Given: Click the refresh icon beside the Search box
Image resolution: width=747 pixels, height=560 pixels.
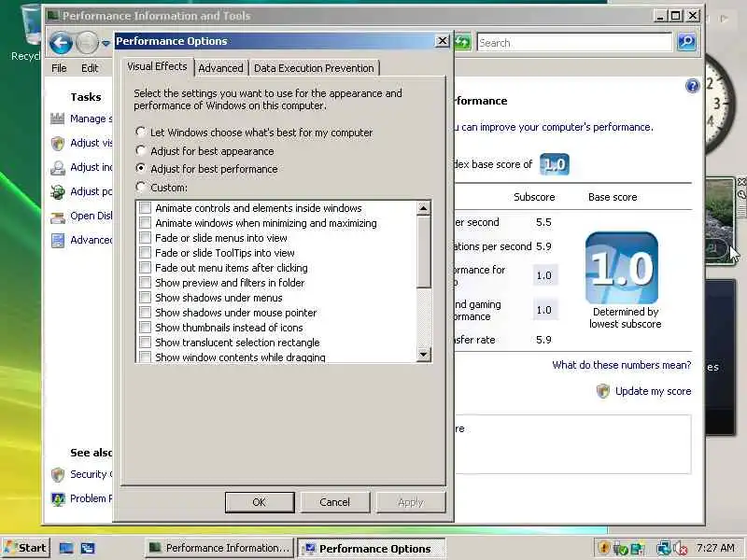Looking at the screenshot, I should click(x=461, y=43).
